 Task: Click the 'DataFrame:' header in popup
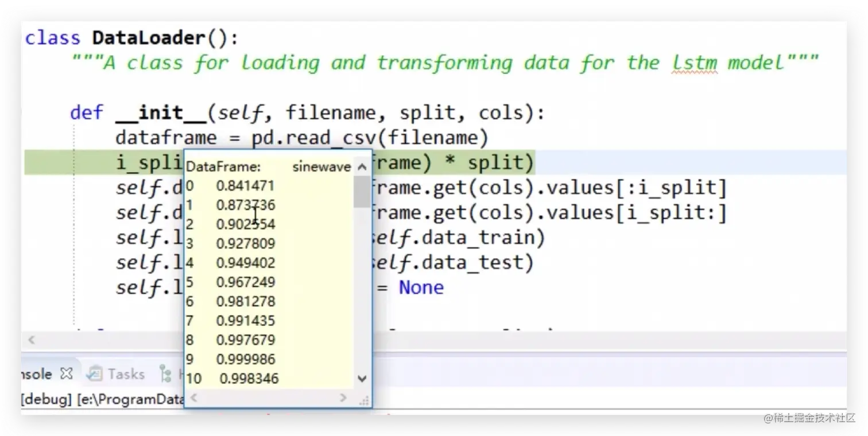pyautogui.click(x=223, y=167)
